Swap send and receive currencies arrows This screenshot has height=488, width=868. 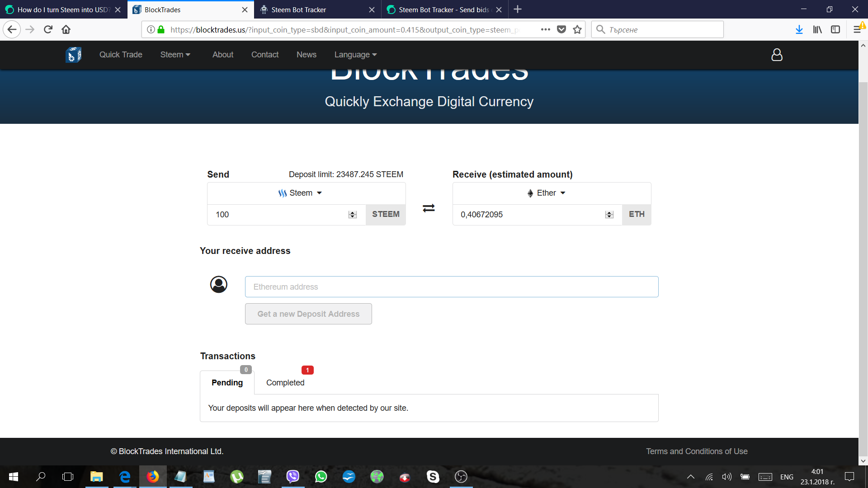429,208
